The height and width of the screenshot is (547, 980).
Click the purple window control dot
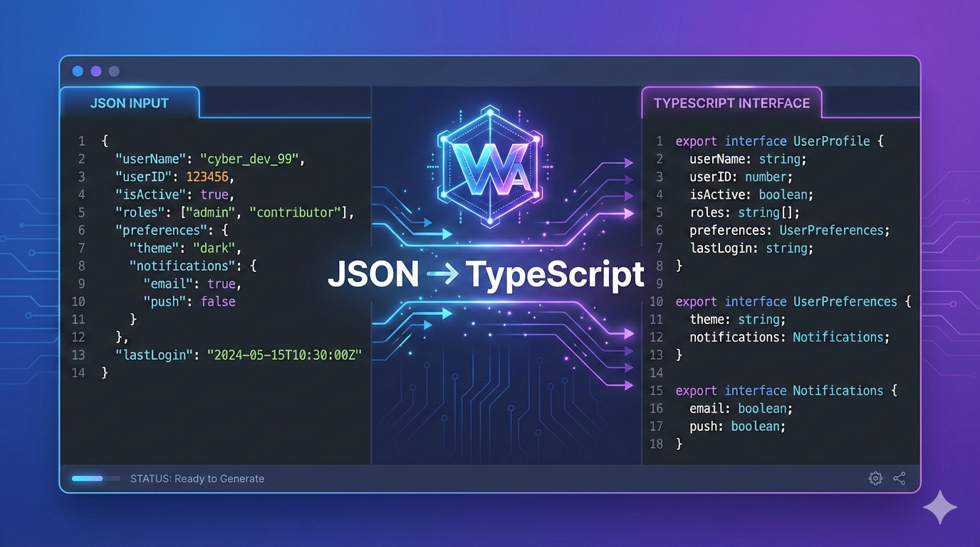pos(96,71)
